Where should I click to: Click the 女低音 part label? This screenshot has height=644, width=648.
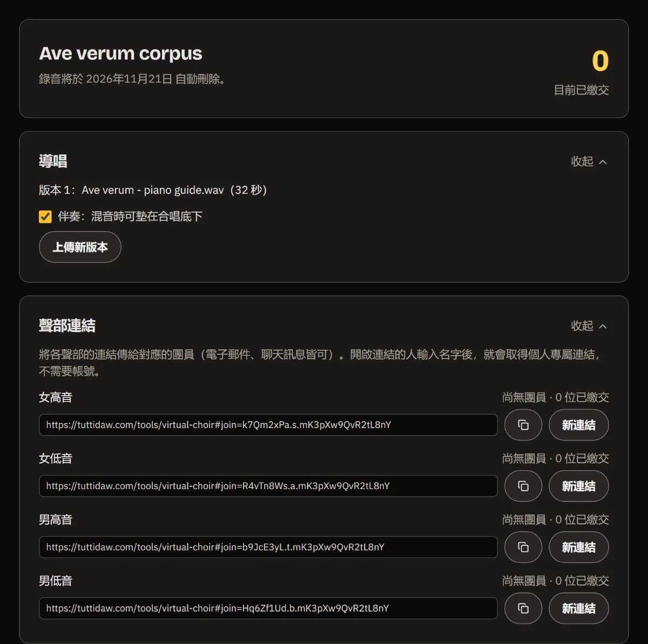[x=56, y=458]
